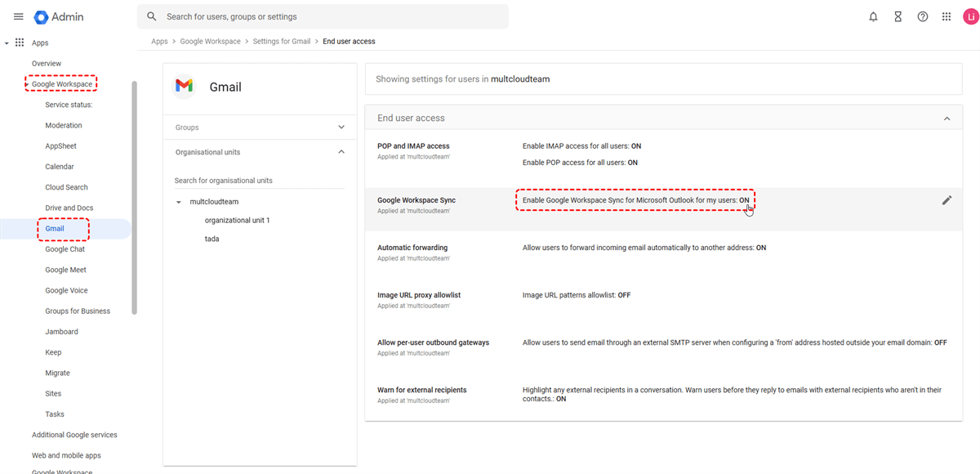Collapse the multcloudteam tree node

pos(179,202)
